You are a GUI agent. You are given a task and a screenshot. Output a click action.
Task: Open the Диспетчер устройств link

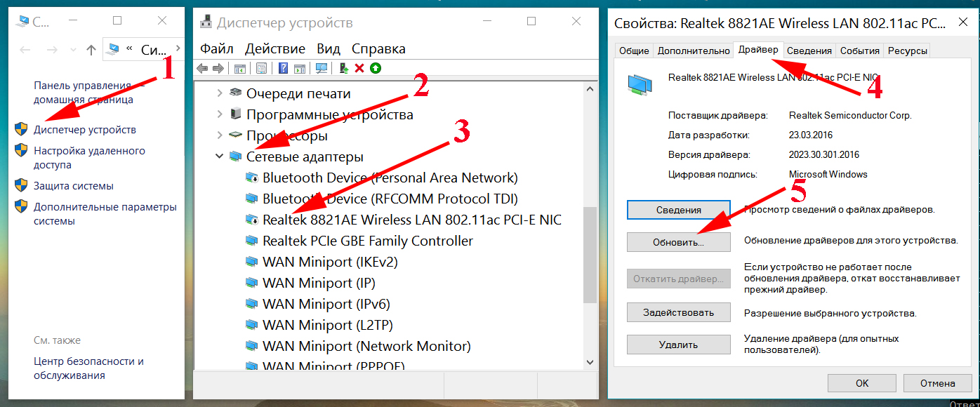(85, 130)
